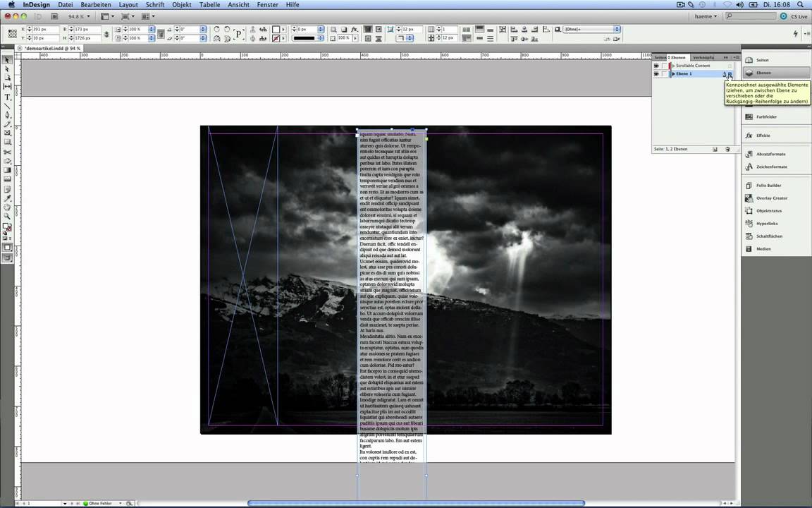Select the Gap tool
Image resolution: width=812 pixels, height=508 pixels.
click(7, 87)
